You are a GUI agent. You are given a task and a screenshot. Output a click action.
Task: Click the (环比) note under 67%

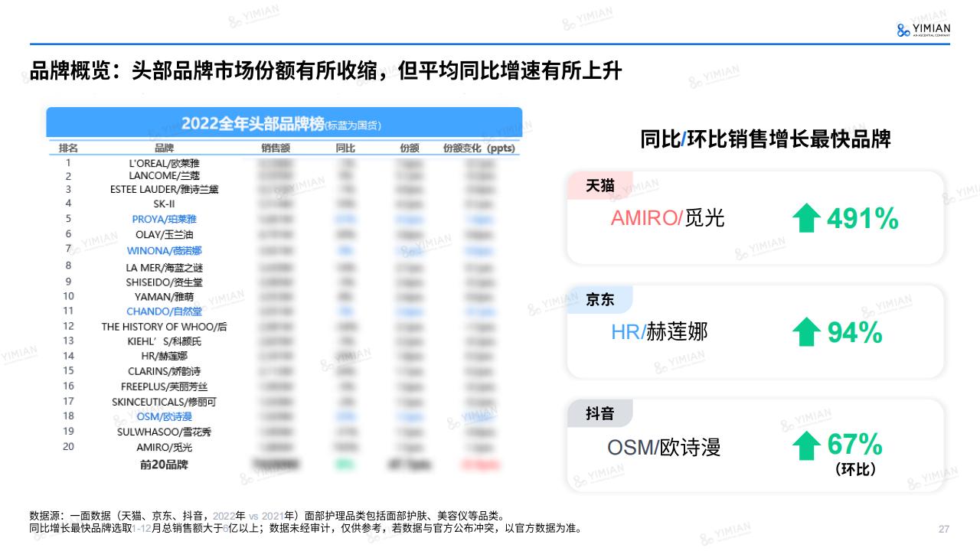tap(855, 470)
